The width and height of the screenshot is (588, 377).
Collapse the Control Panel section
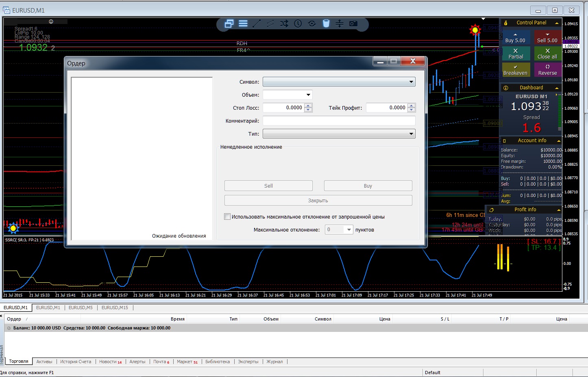557,23
